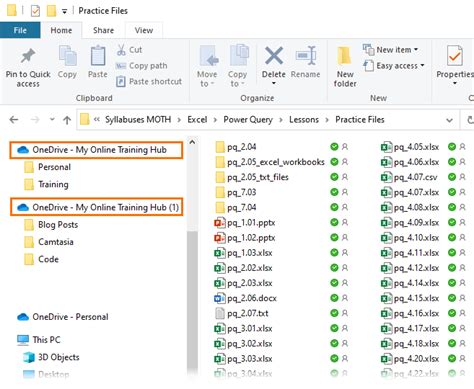The height and width of the screenshot is (389, 474).
Task: Select pq_1.02.pptx PowerPoint file
Action: (244, 238)
